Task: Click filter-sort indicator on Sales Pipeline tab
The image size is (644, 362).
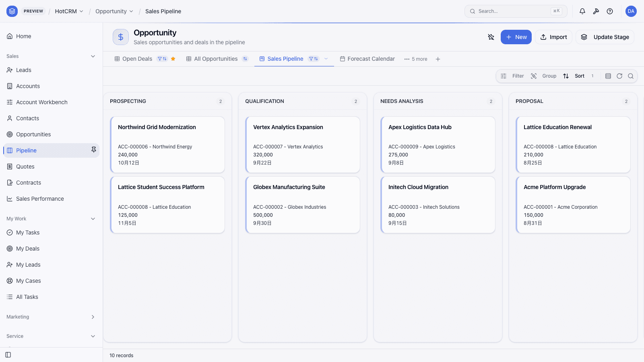Action: pos(314,59)
